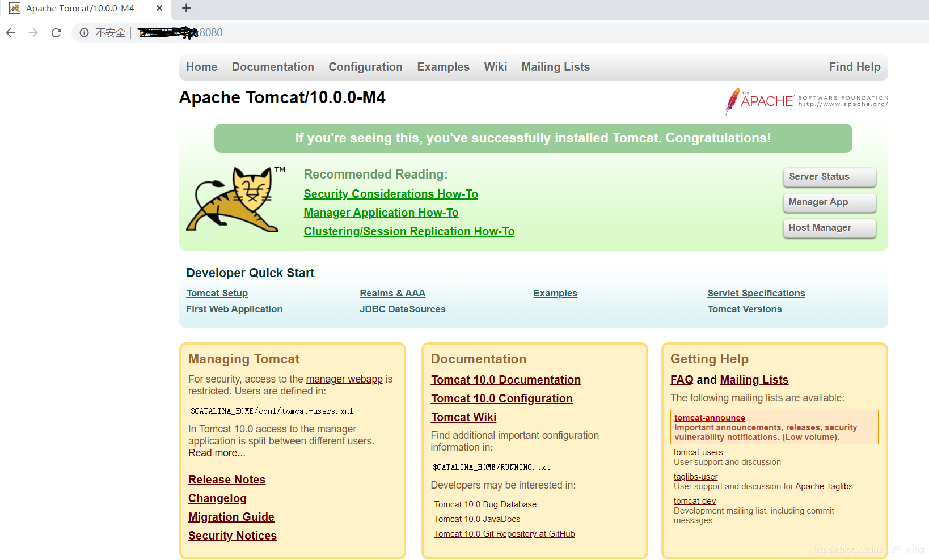Open Manager Application How-To link

(381, 213)
